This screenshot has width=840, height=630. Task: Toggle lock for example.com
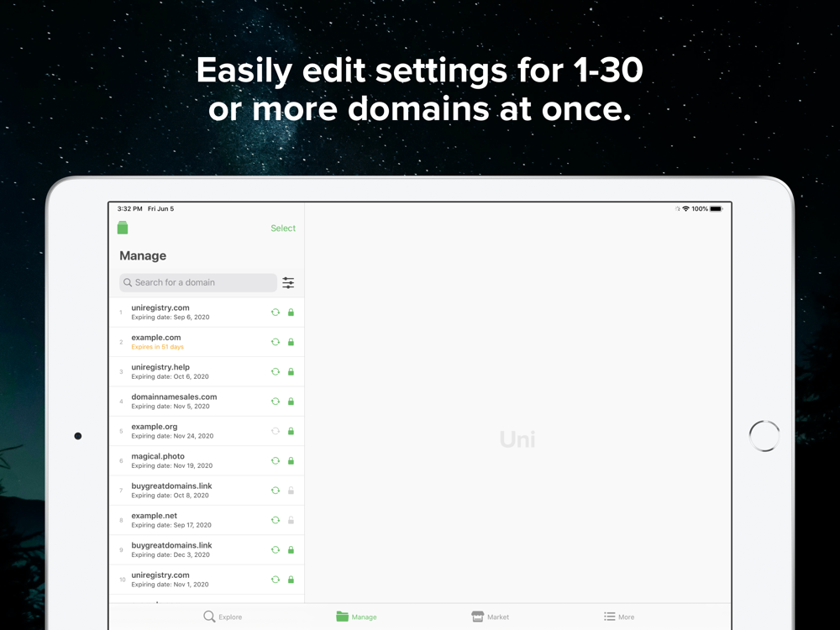pos(291,342)
